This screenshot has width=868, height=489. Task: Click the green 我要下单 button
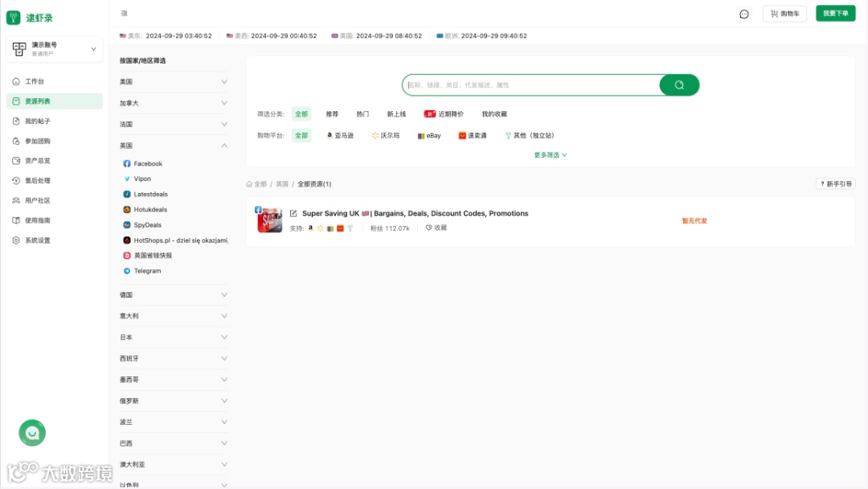click(x=835, y=14)
